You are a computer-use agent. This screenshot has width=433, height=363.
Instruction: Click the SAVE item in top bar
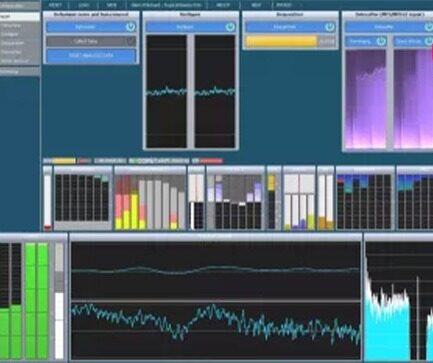coord(112,5)
